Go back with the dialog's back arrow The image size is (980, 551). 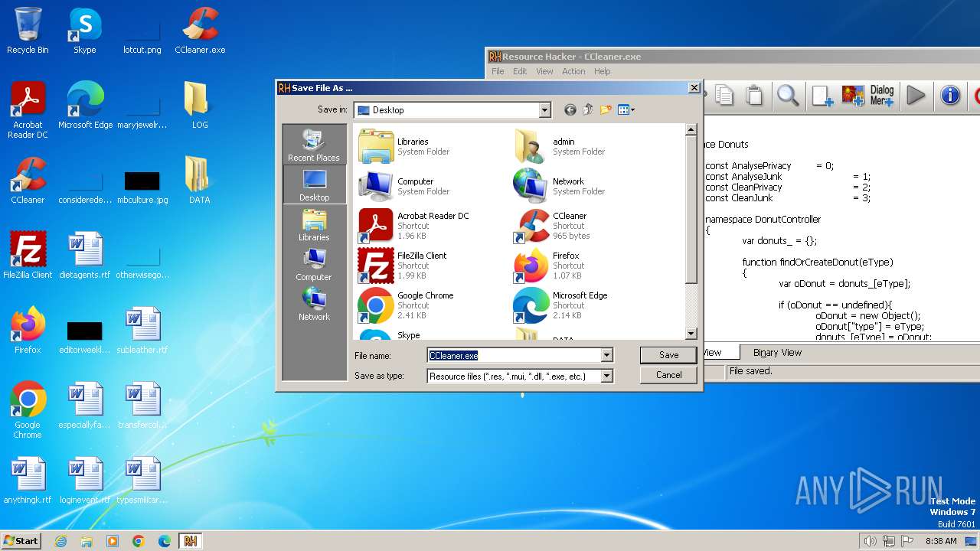pyautogui.click(x=570, y=110)
